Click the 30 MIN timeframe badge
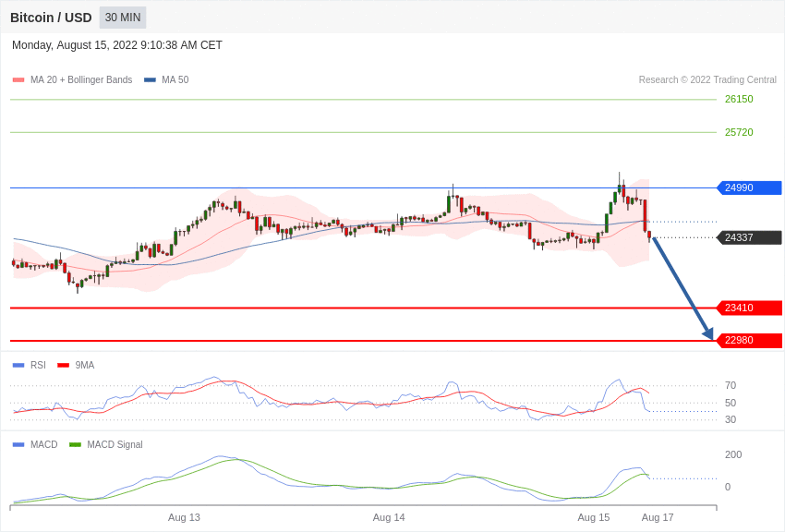The width and height of the screenshot is (785, 532). click(123, 18)
